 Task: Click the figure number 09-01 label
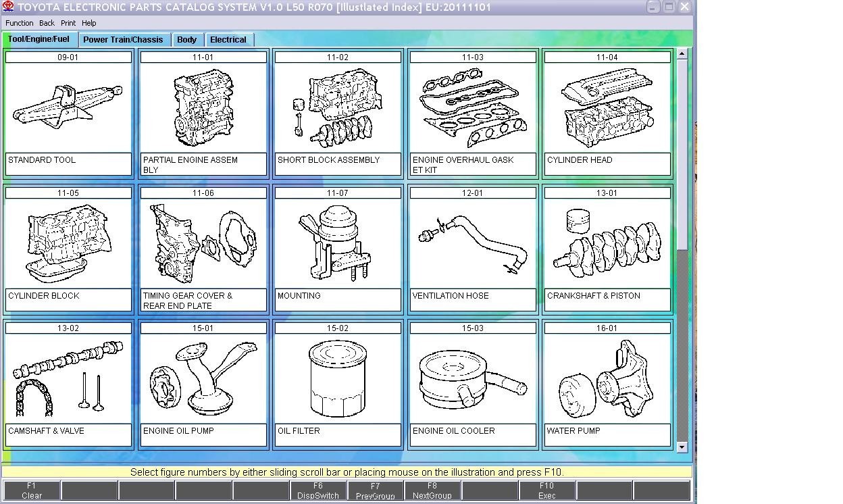68,57
